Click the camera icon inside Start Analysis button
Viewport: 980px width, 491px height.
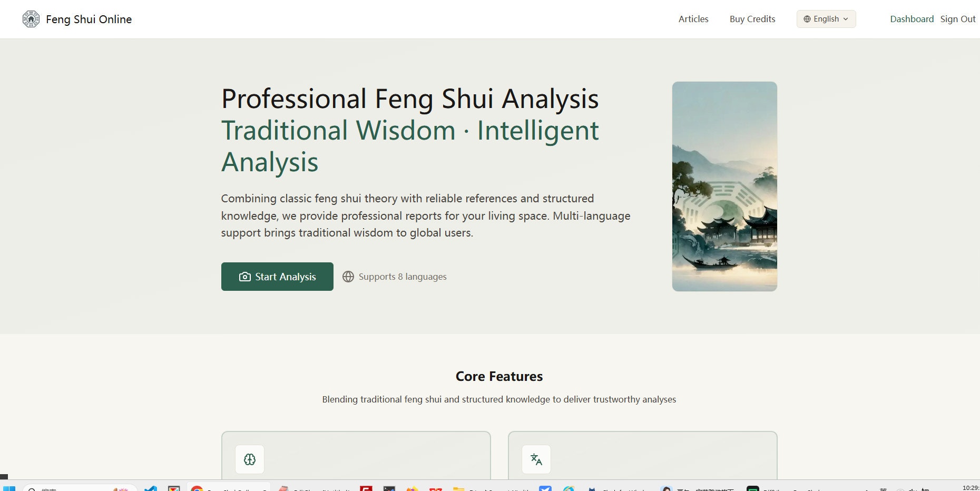click(244, 277)
